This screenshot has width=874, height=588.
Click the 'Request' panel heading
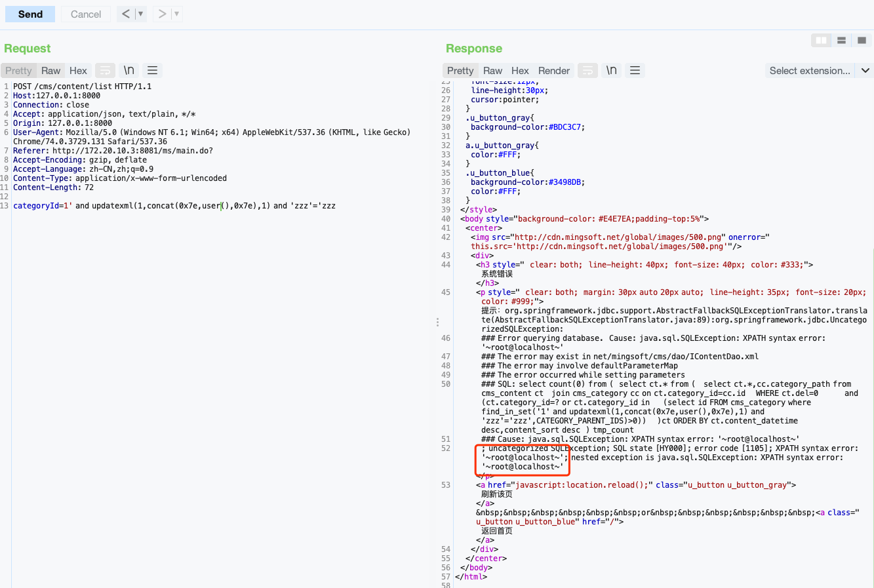[x=27, y=49]
